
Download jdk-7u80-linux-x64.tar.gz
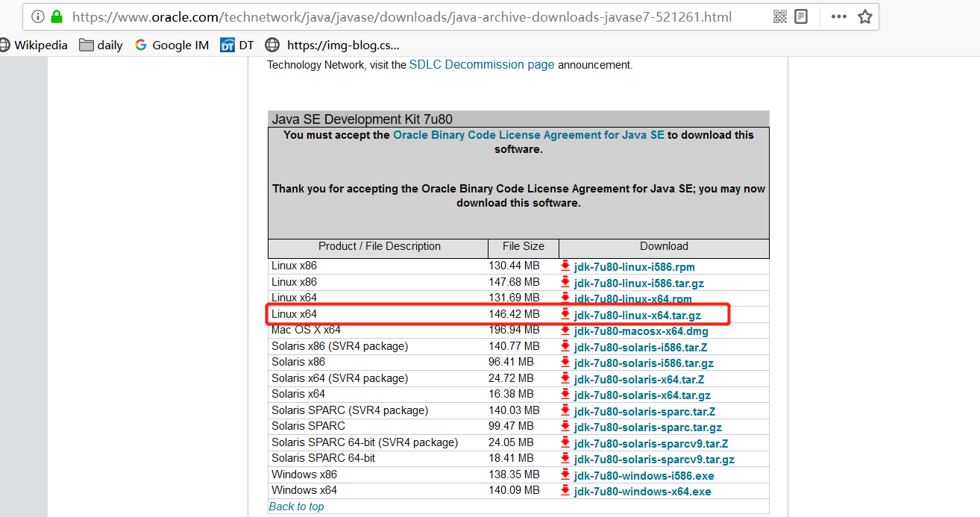click(638, 316)
